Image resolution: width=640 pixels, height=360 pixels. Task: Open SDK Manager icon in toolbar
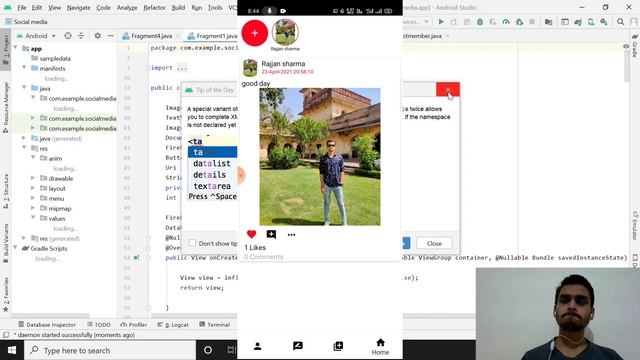604,22
